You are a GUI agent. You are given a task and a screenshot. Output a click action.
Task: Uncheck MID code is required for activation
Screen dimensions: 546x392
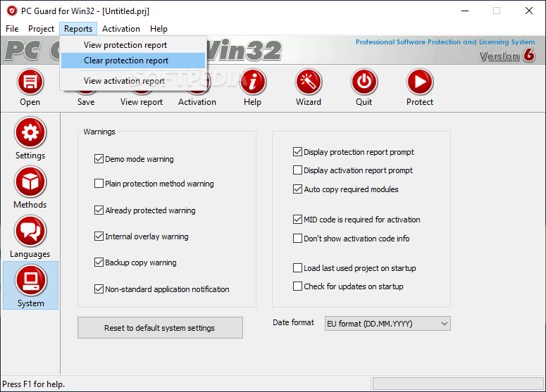(297, 220)
